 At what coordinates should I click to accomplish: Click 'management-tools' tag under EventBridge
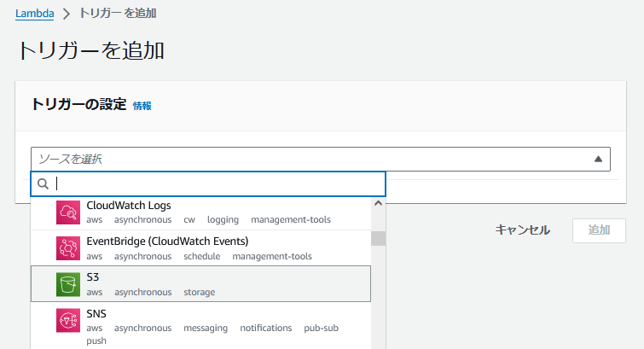272,257
